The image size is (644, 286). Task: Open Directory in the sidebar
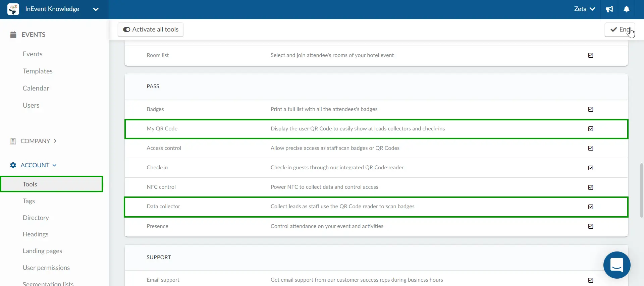36,218
